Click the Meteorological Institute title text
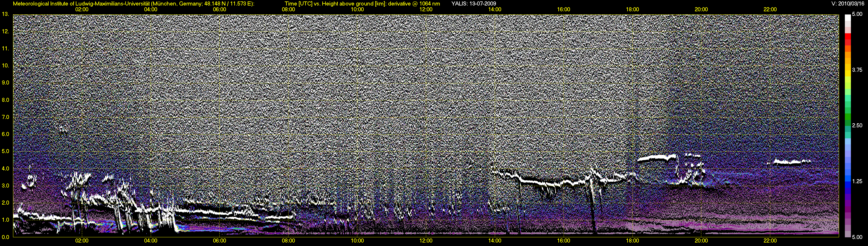Image resolution: width=868 pixels, height=246 pixels. tap(134, 4)
